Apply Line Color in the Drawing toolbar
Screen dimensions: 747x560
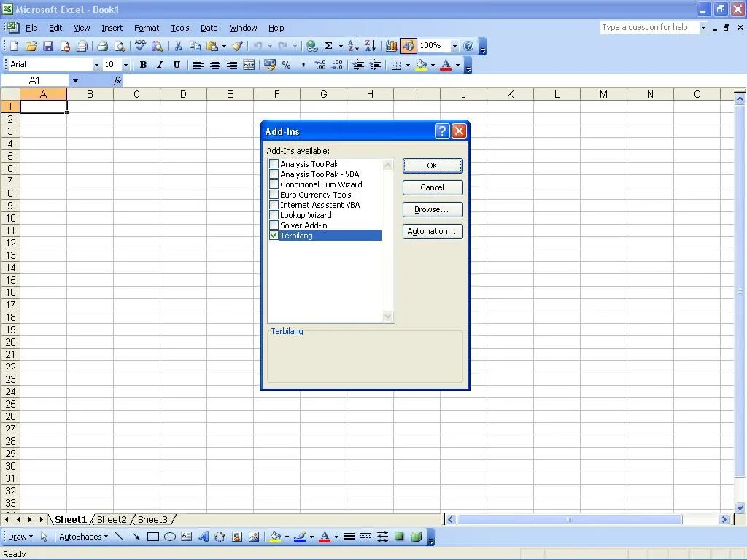(x=300, y=537)
